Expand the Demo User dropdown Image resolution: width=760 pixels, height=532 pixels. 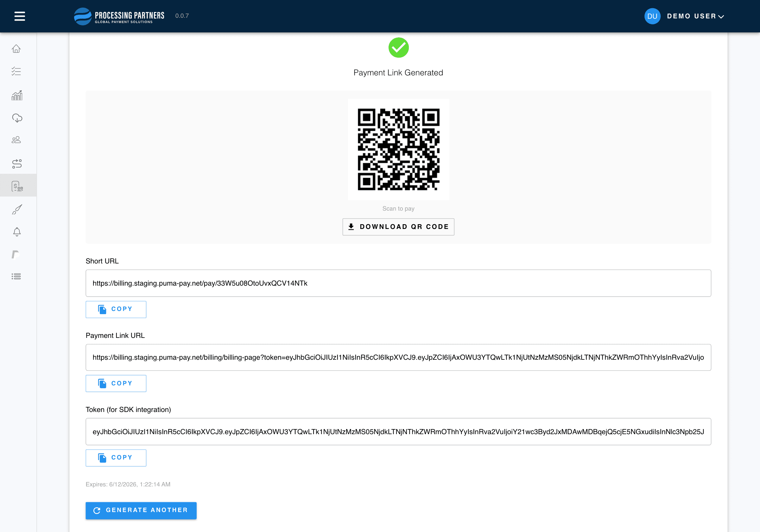point(695,16)
